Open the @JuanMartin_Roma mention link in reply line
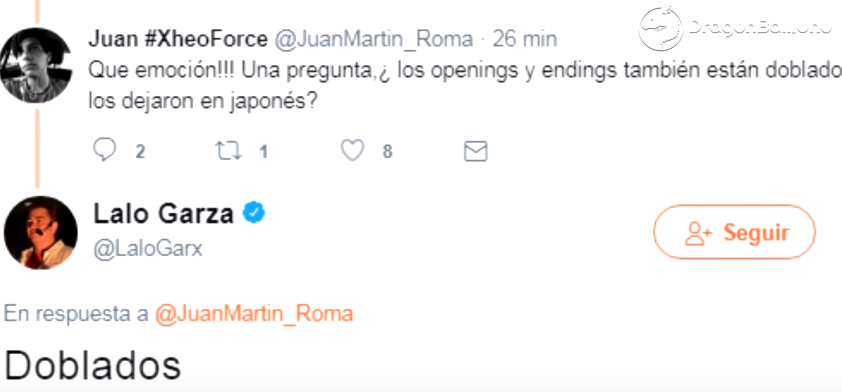 click(253, 314)
